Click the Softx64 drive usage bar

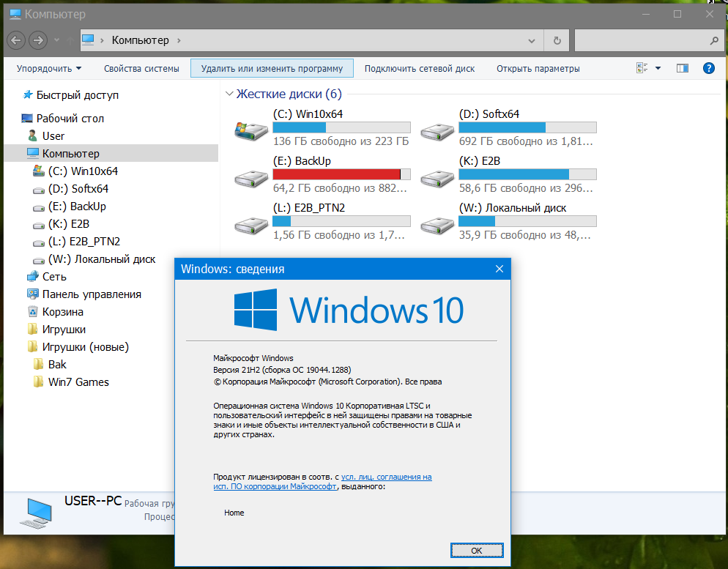[527, 127]
